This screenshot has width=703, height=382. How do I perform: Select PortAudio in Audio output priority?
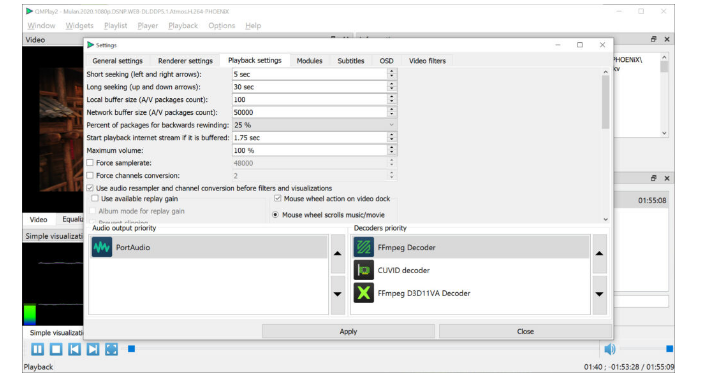(x=208, y=247)
